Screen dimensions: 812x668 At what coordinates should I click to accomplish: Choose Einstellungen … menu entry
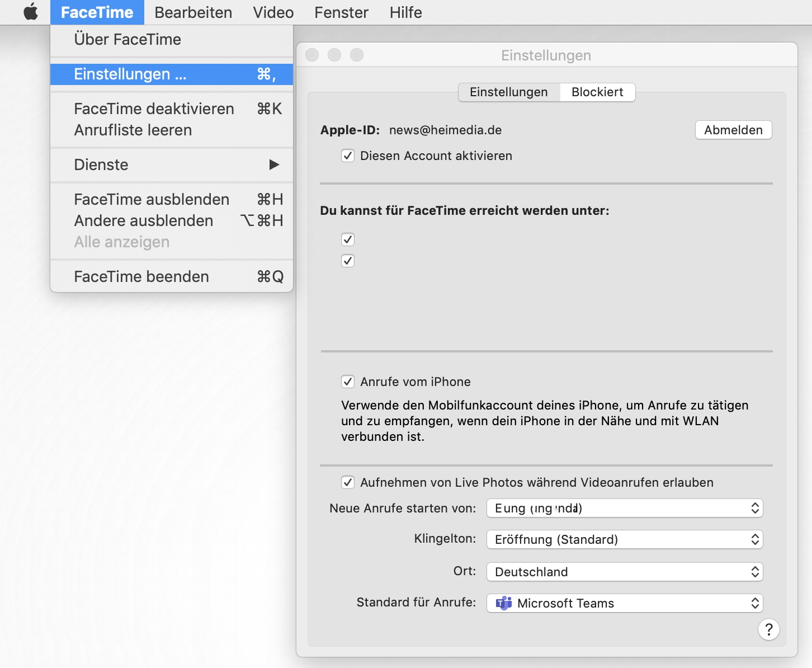click(x=172, y=74)
